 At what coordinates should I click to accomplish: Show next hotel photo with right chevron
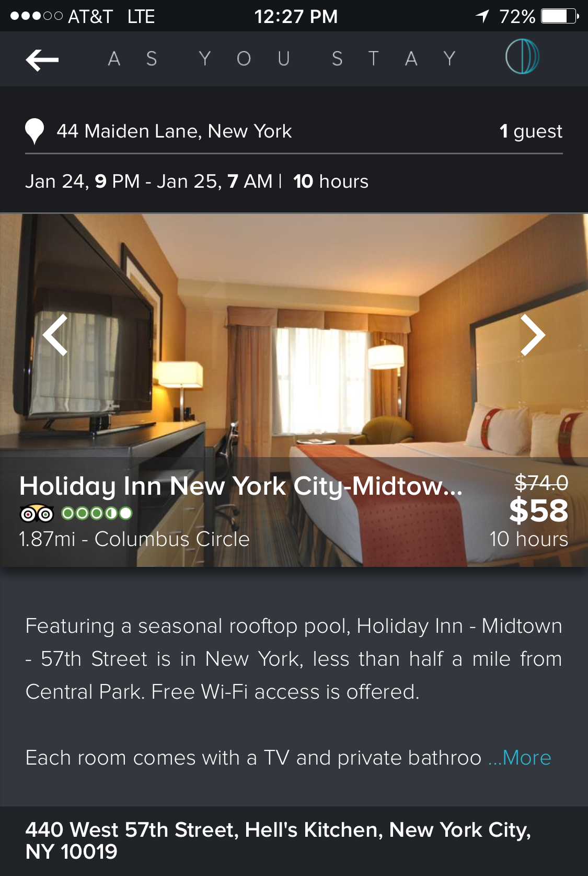point(533,335)
